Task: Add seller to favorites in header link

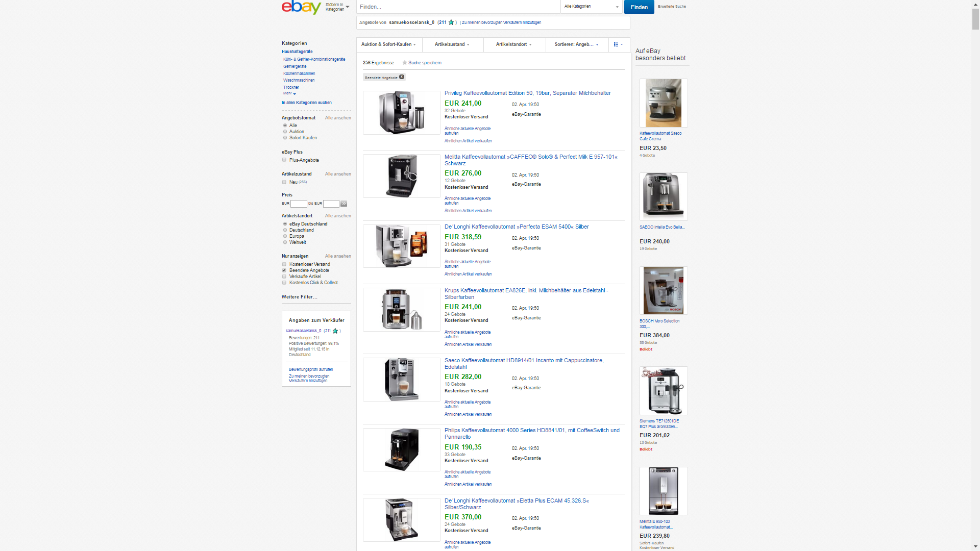Action: tap(501, 22)
